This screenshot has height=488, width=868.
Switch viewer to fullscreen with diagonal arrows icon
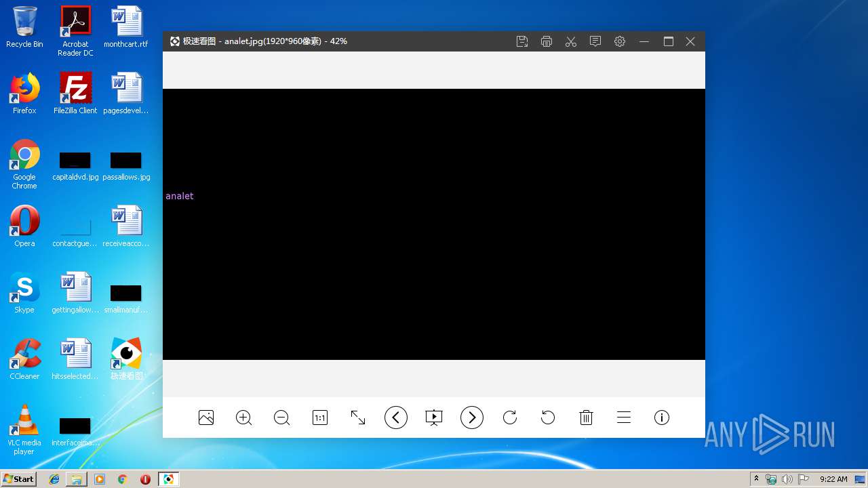point(358,418)
